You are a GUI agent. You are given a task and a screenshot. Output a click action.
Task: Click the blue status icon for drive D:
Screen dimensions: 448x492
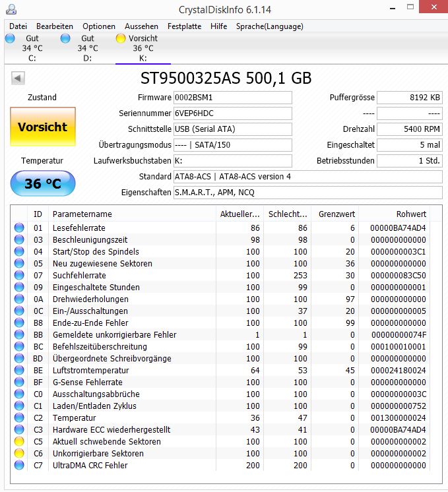coord(65,38)
